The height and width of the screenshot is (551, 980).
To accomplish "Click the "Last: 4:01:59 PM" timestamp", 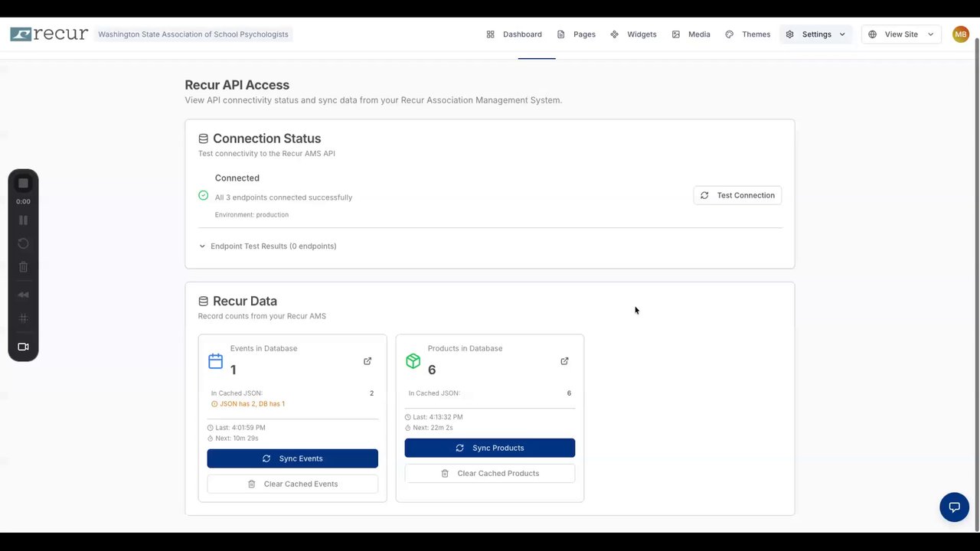I will [x=236, y=428].
